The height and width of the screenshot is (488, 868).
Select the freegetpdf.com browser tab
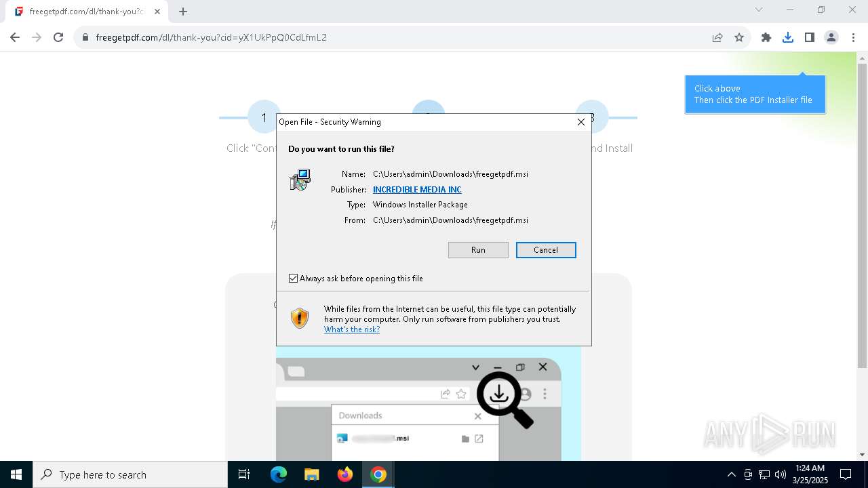[87, 12]
